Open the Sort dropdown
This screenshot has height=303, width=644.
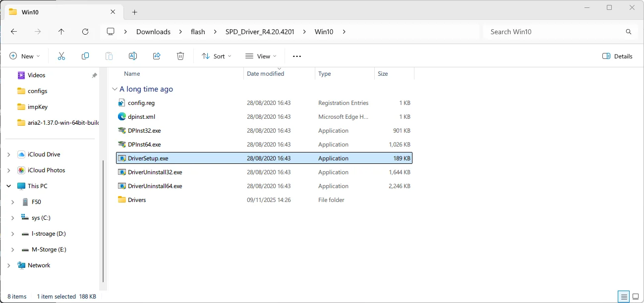217,56
